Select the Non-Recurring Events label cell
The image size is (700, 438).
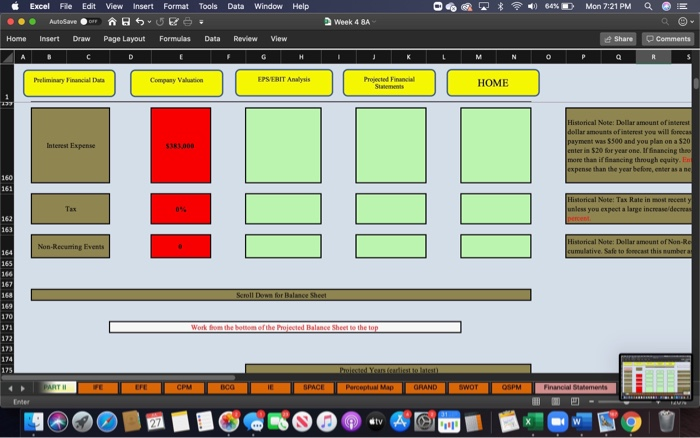(x=71, y=246)
